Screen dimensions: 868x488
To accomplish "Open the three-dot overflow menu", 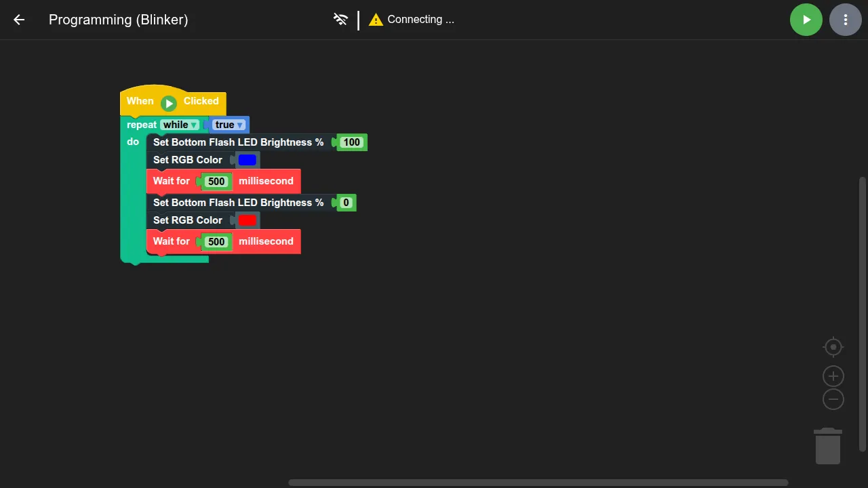I will click(845, 20).
